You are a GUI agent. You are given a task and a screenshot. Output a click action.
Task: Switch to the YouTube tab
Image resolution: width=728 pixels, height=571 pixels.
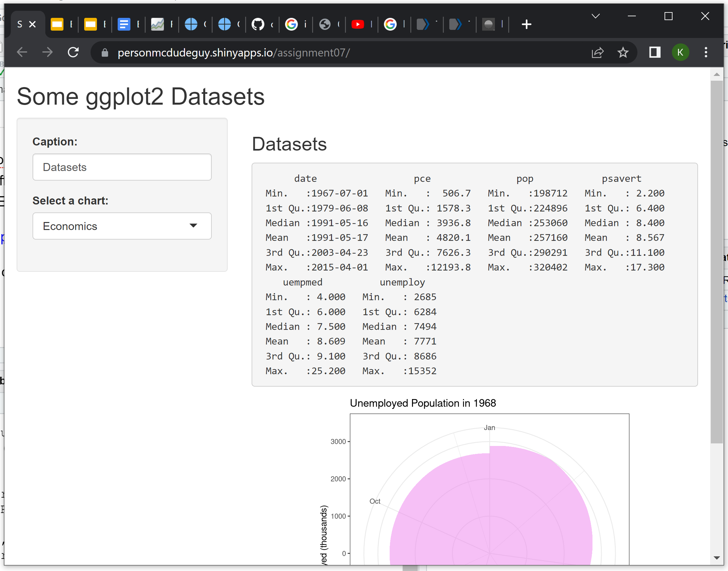pos(357,24)
